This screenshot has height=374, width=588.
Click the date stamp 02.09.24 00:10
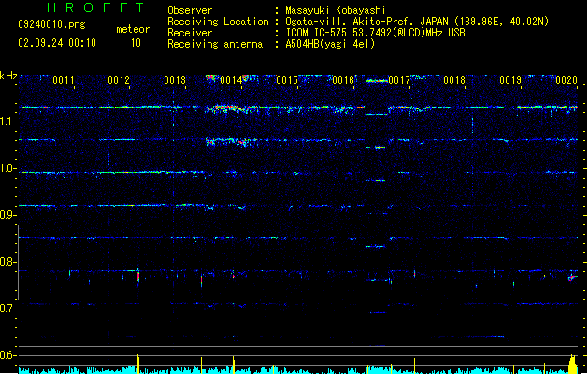pos(57,43)
